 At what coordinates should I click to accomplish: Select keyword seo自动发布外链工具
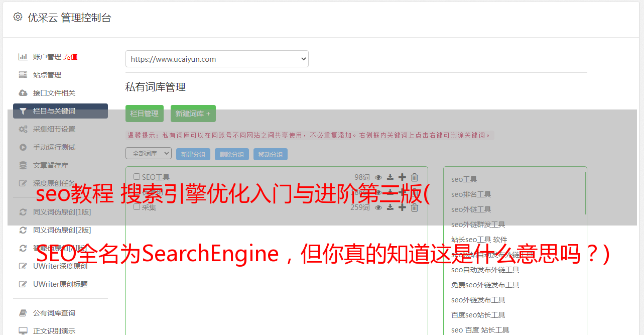tap(485, 270)
